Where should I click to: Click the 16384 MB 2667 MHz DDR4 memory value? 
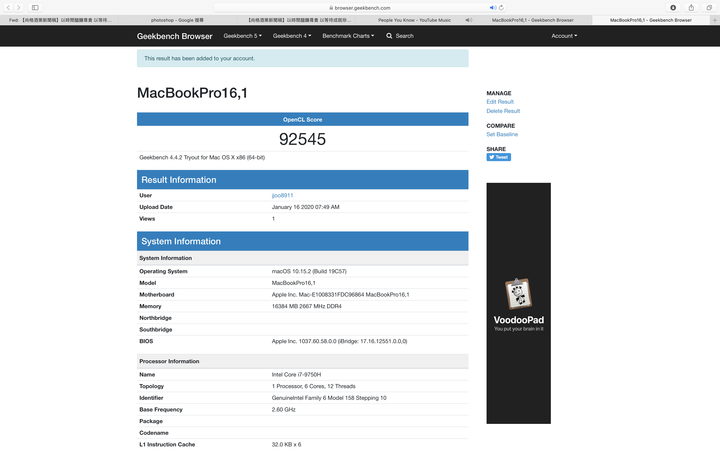coord(306,306)
